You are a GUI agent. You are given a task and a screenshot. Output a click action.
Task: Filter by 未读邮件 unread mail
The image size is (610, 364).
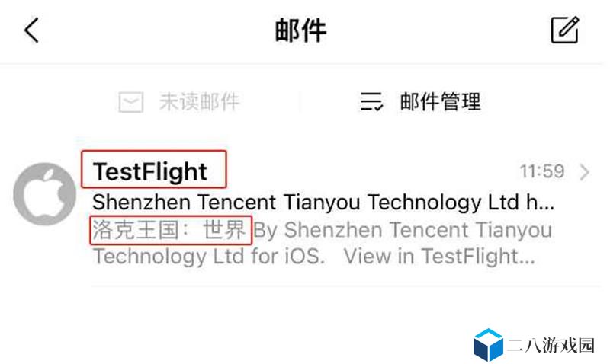coord(200,102)
